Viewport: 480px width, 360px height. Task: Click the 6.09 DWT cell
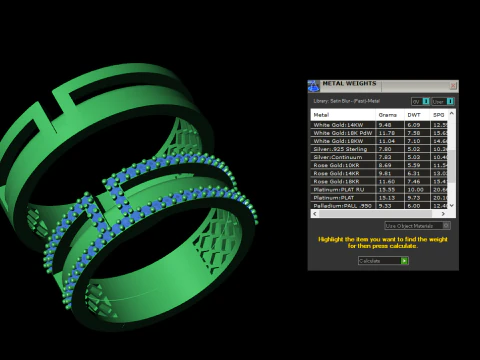click(417, 125)
